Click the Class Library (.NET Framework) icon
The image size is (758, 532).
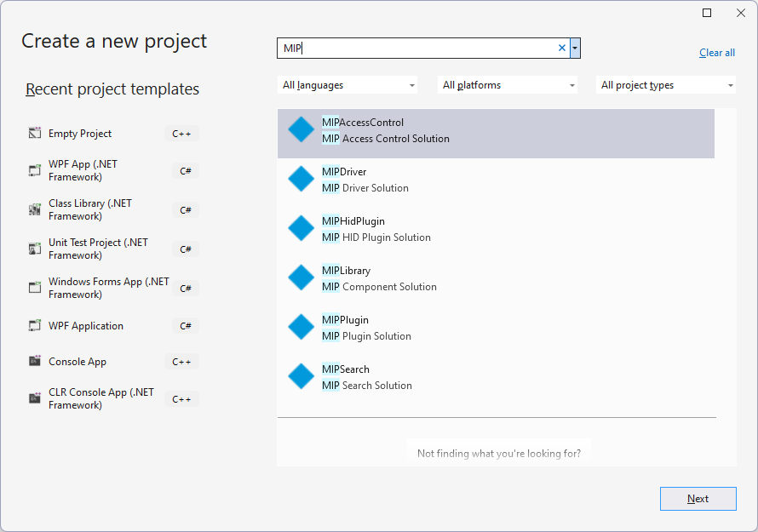[35, 209]
